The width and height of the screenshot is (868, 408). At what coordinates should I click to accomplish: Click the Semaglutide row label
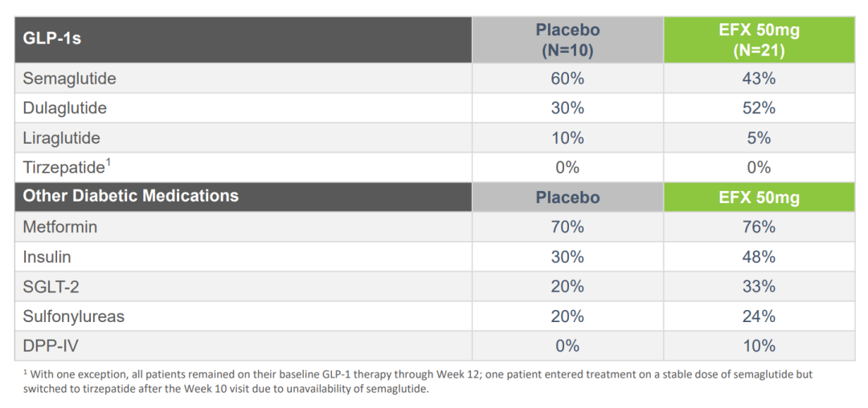point(69,79)
